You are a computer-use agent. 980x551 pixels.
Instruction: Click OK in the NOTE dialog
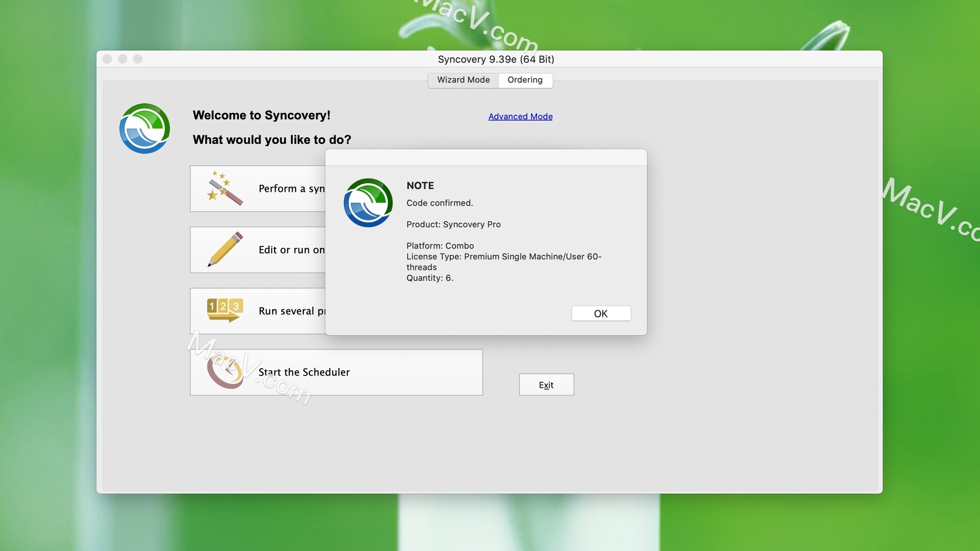[x=601, y=314]
